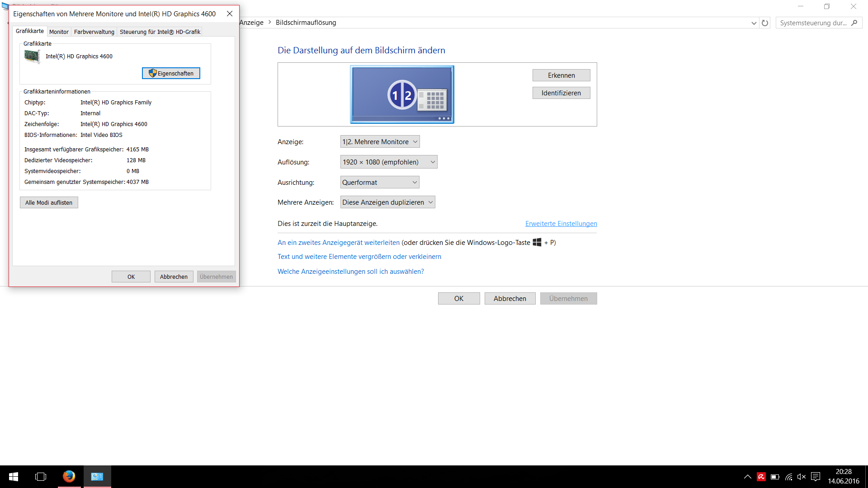Click the muted volume tray icon

tap(802, 477)
